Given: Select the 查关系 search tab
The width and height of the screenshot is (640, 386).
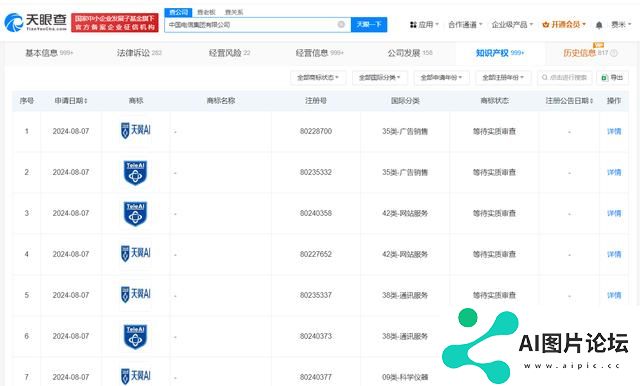Looking at the screenshot, I should pyautogui.click(x=234, y=12).
